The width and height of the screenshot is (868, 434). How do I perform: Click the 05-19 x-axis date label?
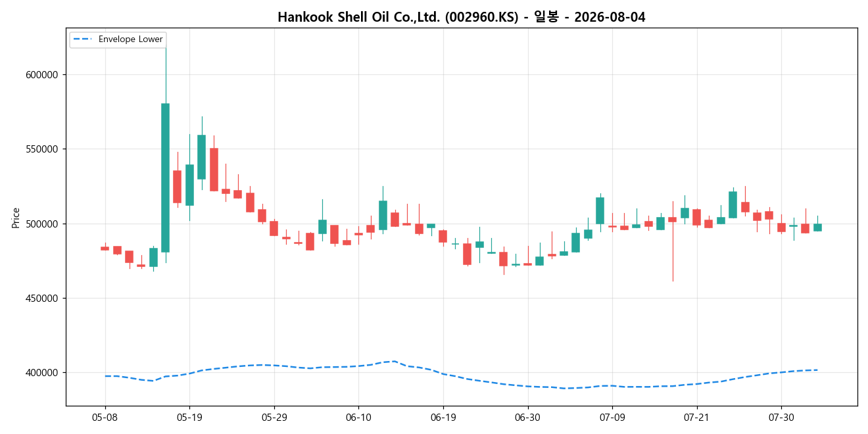[189, 418]
